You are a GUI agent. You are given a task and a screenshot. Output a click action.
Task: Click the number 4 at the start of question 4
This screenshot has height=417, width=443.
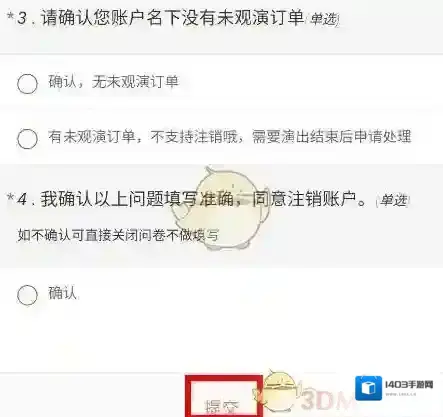[x=22, y=200]
